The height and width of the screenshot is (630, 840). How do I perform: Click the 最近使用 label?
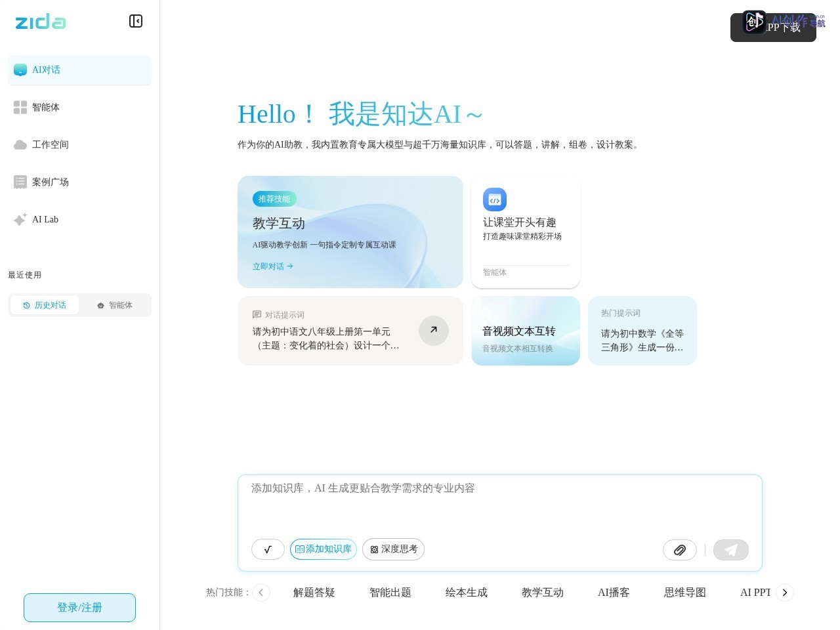click(24, 275)
